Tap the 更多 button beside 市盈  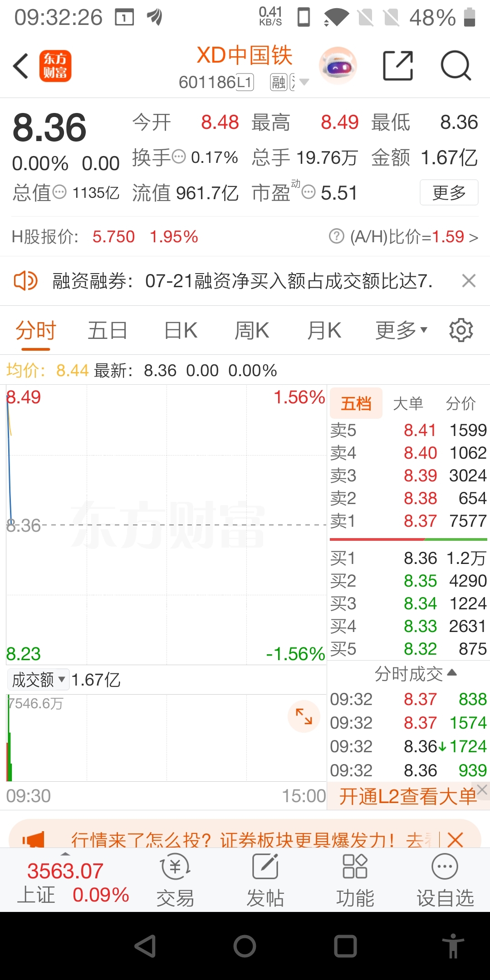tap(449, 192)
